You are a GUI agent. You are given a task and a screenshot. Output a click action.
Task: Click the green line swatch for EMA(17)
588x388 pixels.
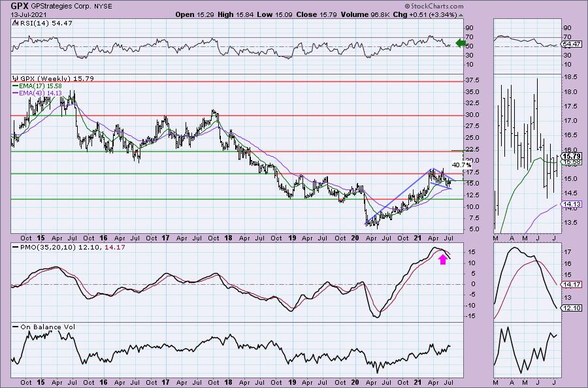tap(16, 86)
